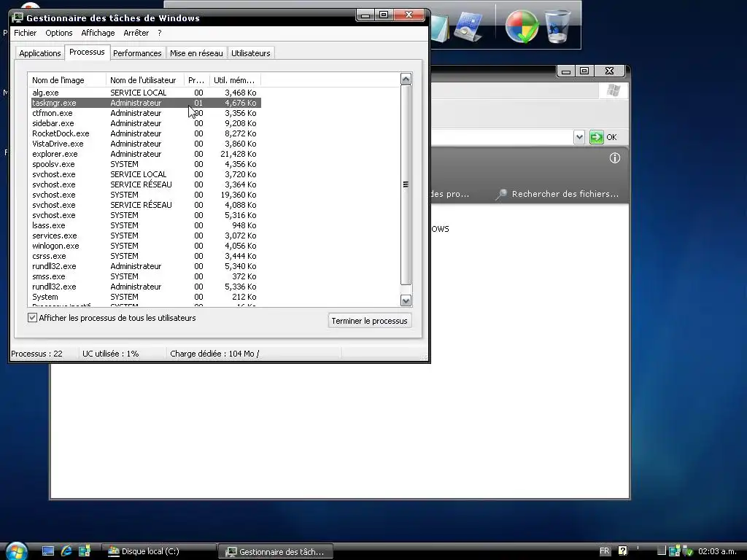
Task: Select the sidebar.exe process row
Action: click(x=145, y=123)
